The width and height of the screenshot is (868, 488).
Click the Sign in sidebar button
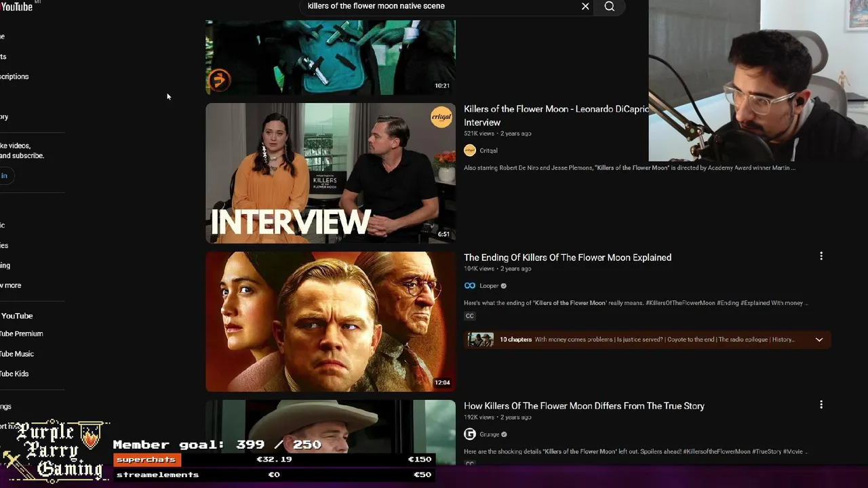(7, 176)
